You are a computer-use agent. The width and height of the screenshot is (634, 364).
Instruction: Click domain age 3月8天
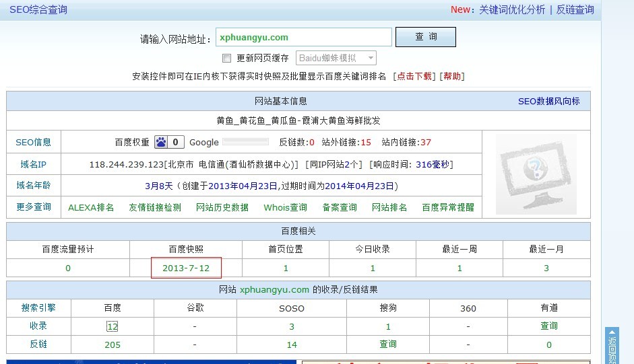point(158,186)
